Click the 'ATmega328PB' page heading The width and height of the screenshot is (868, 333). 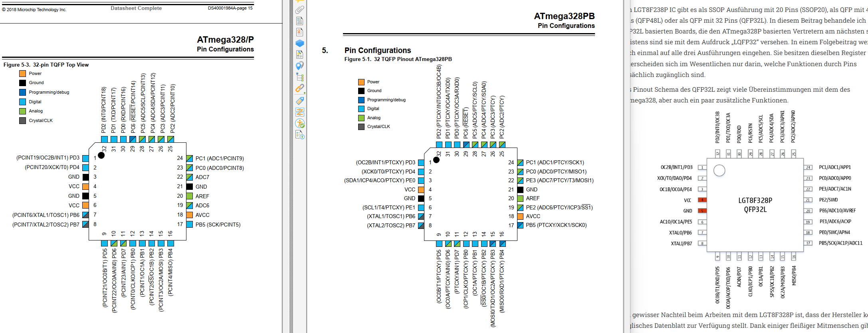tap(564, 16)
